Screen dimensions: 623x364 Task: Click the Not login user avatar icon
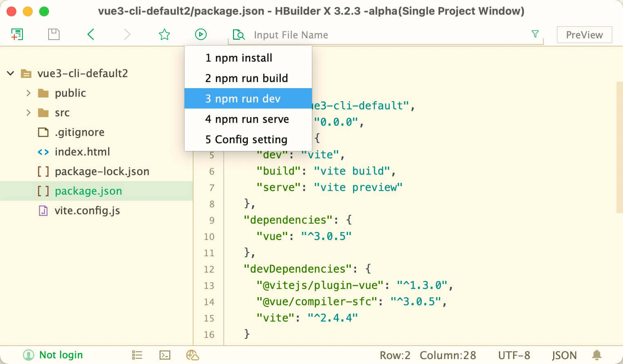(x=29, y=355)
